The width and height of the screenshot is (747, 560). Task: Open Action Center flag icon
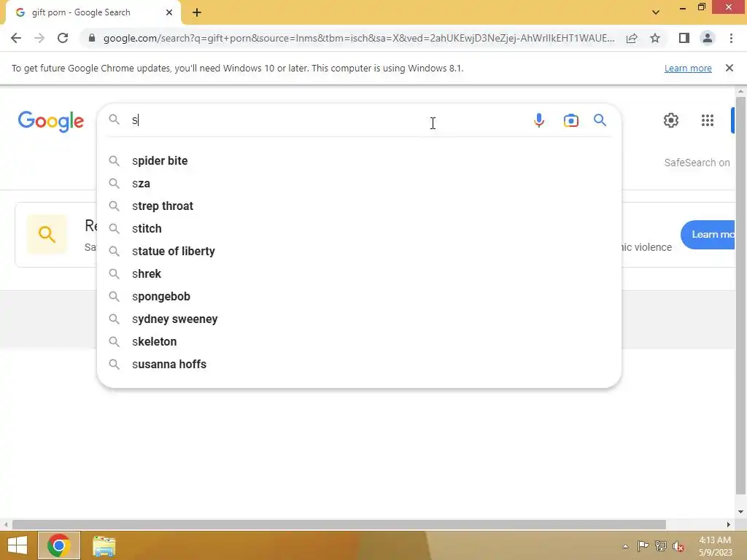[643, 546]
